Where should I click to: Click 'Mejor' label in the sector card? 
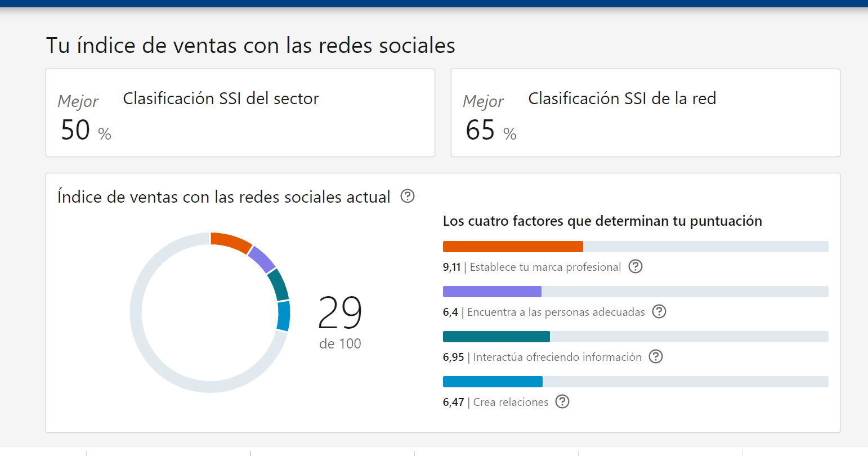point(78,101)
